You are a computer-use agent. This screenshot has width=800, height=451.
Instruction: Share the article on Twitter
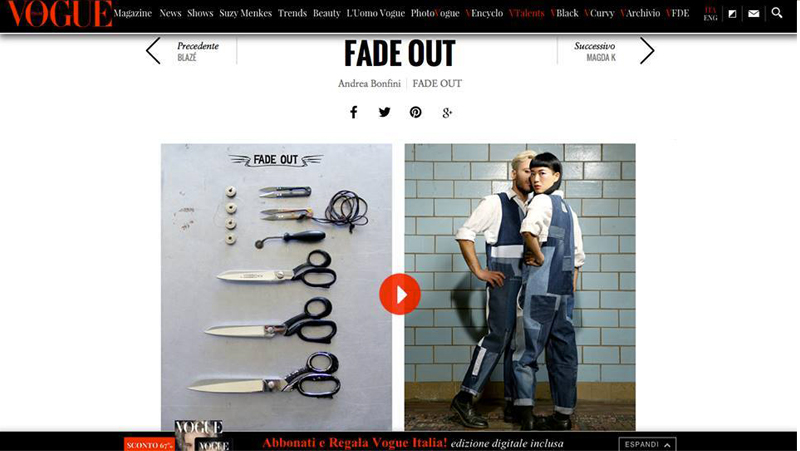[x=385, y=112]
